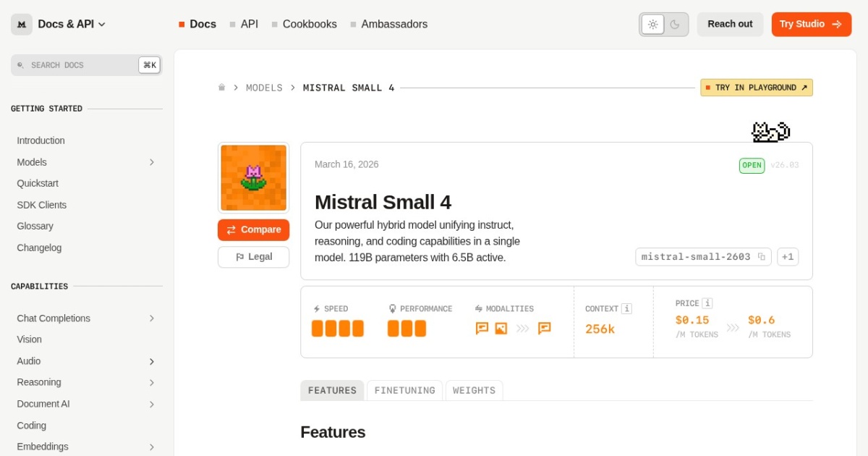The height and width of the screenshot is (456, 868).
Task: Switch to dark theme moon icon
Action: (x=675, y=24)
